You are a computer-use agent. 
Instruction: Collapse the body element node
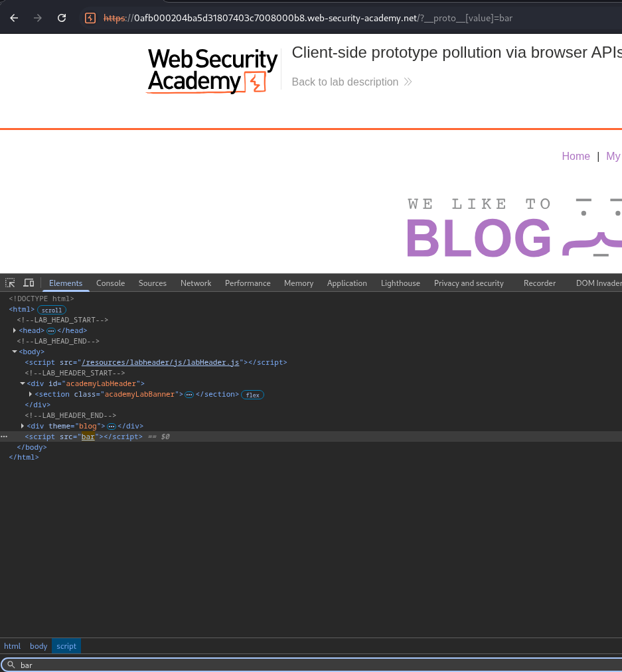[x=15, y=352]
